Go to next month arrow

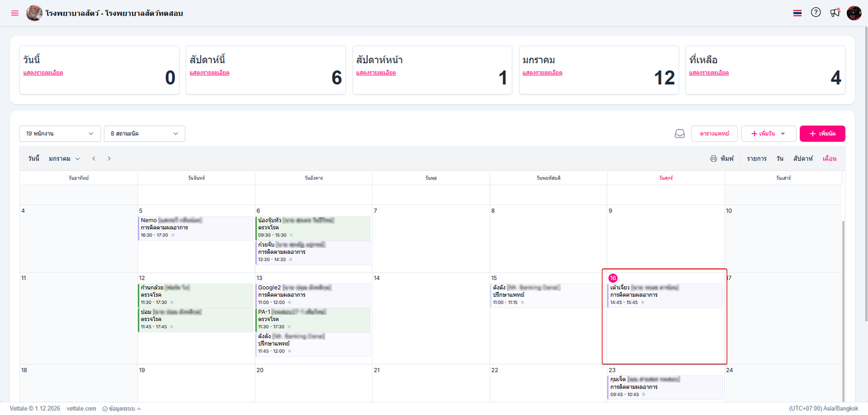[109, 159]
